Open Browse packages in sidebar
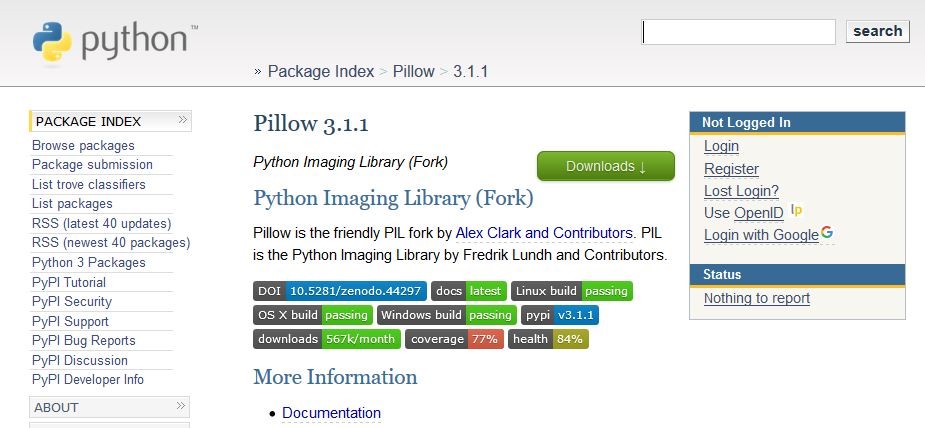Screen dimensions: 925x428 coord(83,145)
